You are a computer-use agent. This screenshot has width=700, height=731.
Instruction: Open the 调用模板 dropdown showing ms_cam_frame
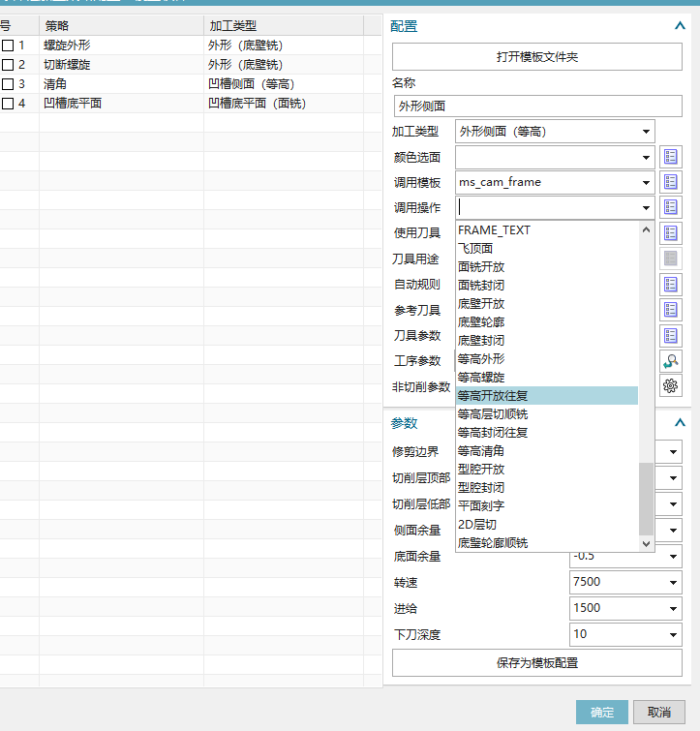(646, 182)
